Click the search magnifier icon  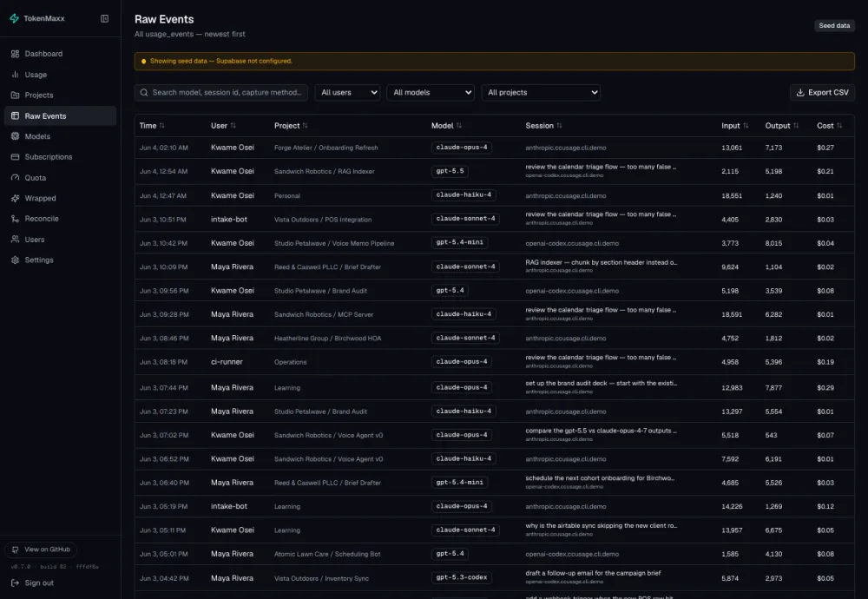coord(144,92)
